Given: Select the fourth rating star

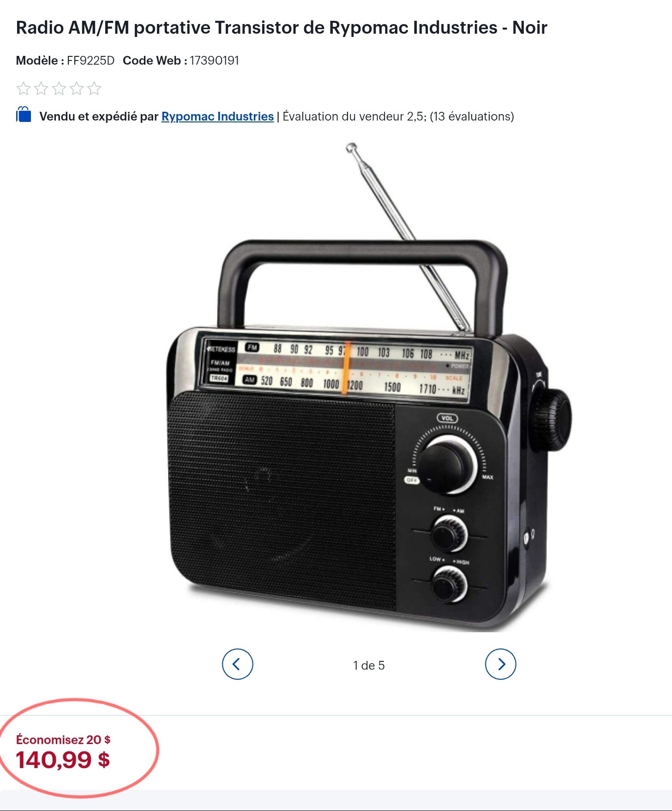Looking at the screenshot, I should 76,88.
